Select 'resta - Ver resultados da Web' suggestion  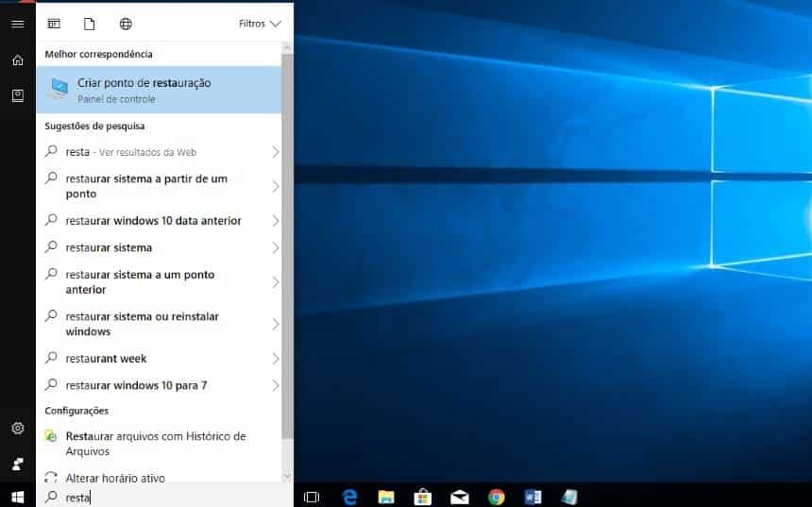[x=159, y=152]
